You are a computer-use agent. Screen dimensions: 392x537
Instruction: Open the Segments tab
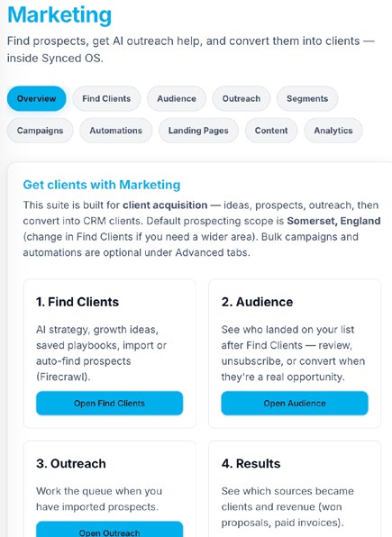click(x=307, y=98)
